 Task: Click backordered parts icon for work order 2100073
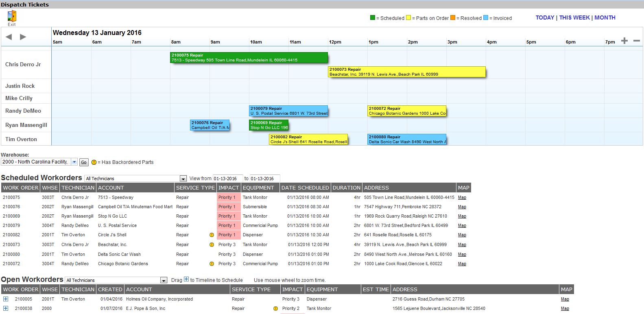click(x=212, y=245)
